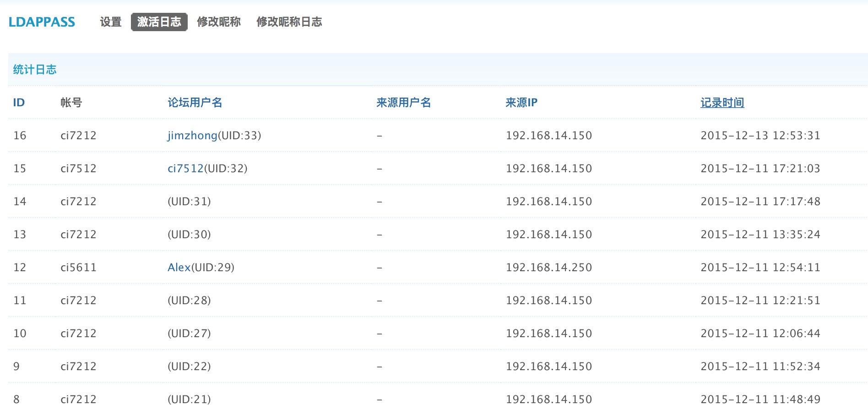
Task: Open jimzhong forum user link
Action: pos(192,136)
